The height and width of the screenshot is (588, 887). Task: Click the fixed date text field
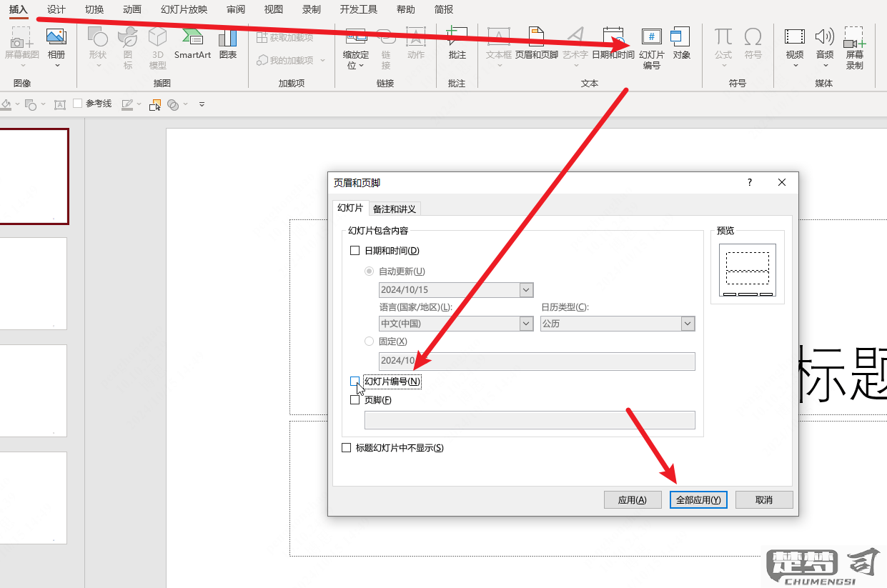537,361
